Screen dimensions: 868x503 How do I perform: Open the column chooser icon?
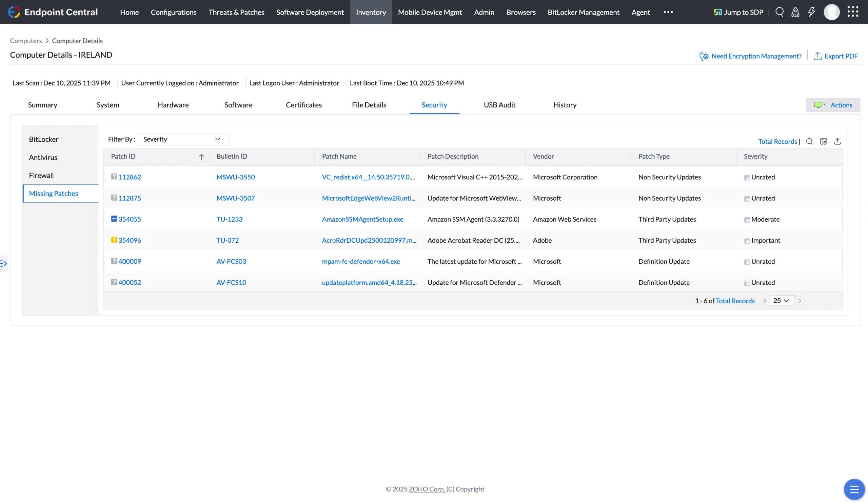[824, 141]
